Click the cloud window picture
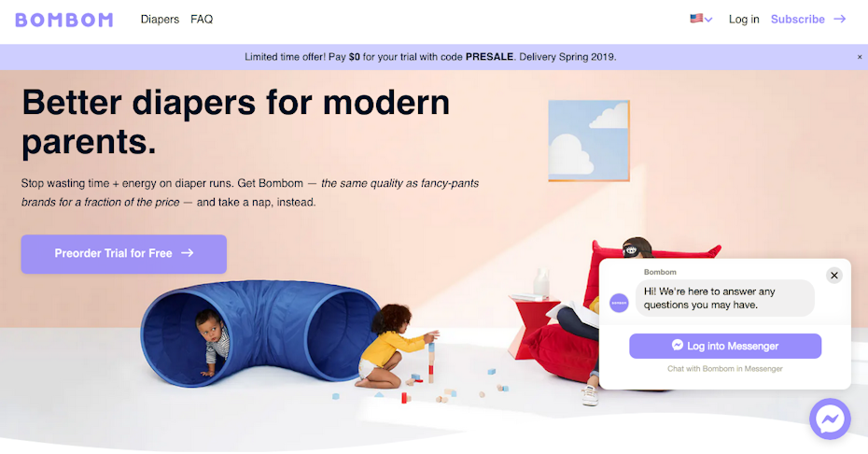 click(x=589, y=141)
